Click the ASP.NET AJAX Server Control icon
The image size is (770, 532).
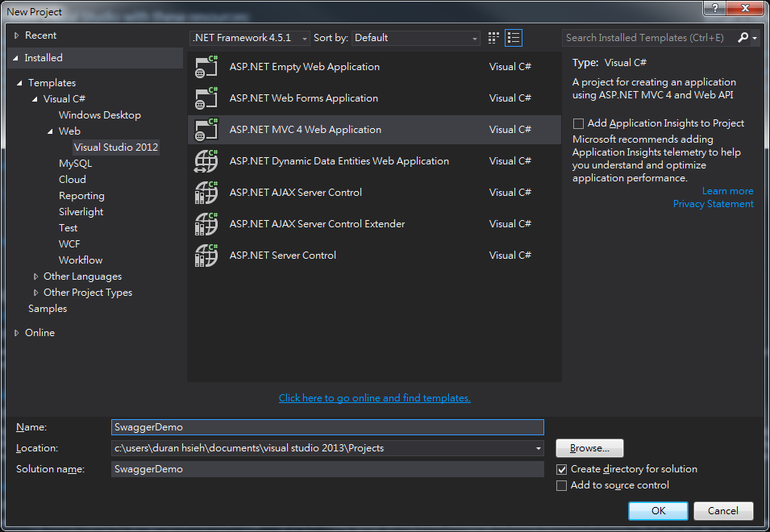tap(206, 193)
